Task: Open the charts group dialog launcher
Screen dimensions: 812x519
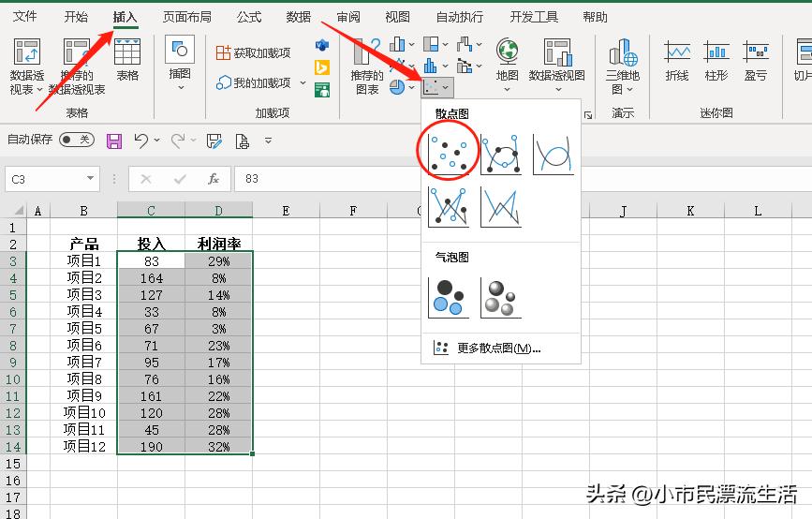Action: [588, 115]
